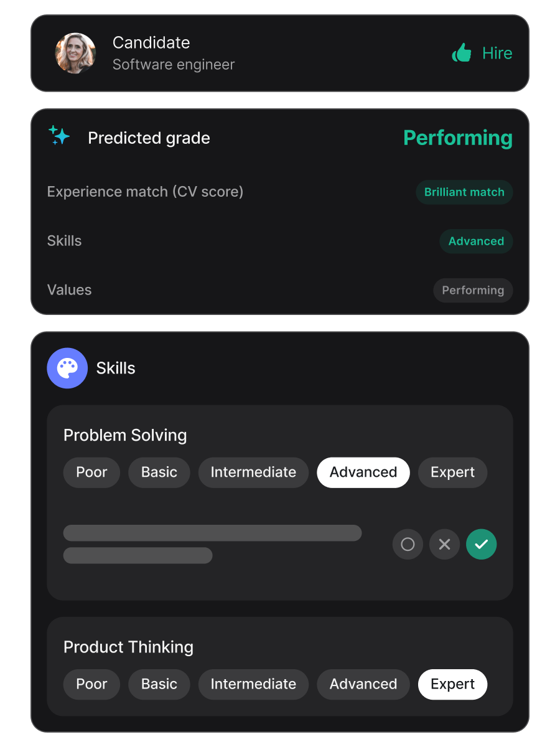Choose Basic under Product Thinking
The height and width of the screenshot is (747, 560).
click(x=159, y=684)
